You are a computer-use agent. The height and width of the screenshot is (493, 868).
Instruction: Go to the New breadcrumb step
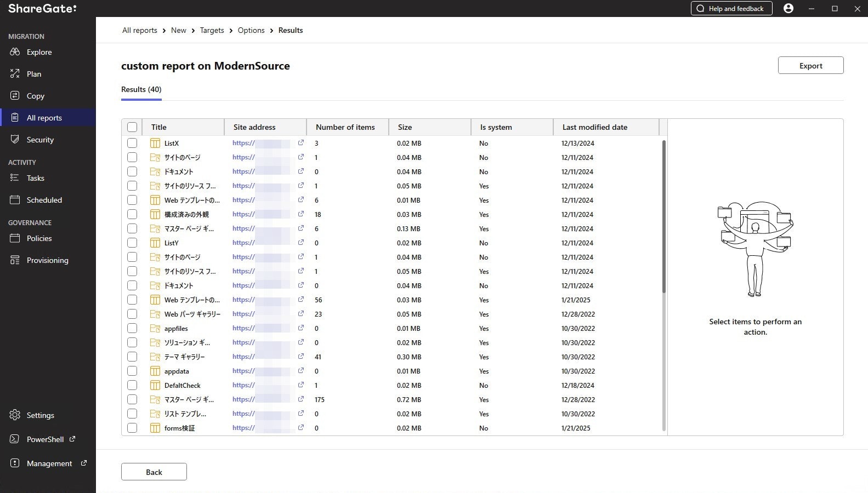(179, 30)
